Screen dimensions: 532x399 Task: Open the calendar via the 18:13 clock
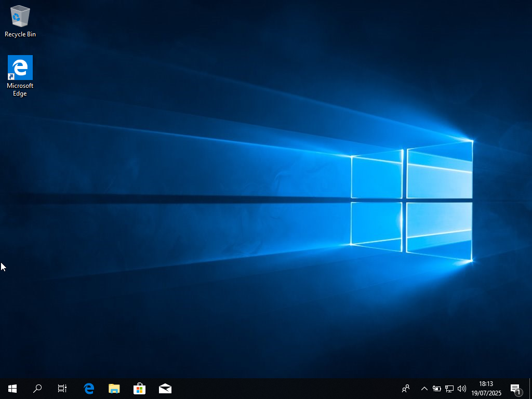pyautogui.click(x=487, y=384)
